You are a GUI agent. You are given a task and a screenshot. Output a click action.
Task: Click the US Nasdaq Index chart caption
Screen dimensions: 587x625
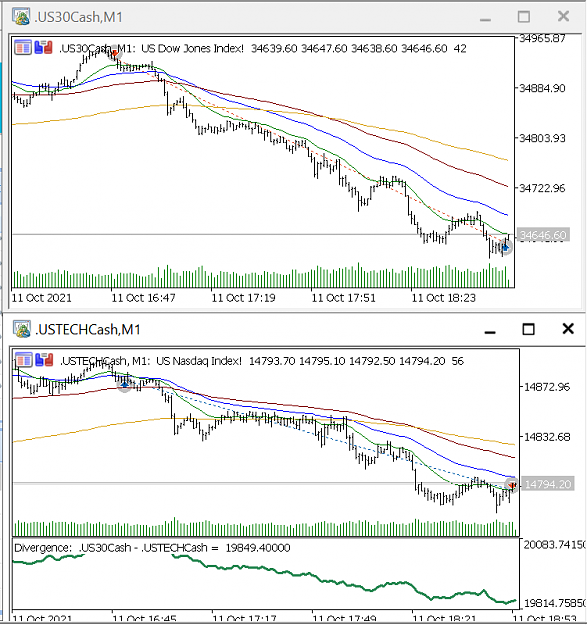tap(199, 361)
